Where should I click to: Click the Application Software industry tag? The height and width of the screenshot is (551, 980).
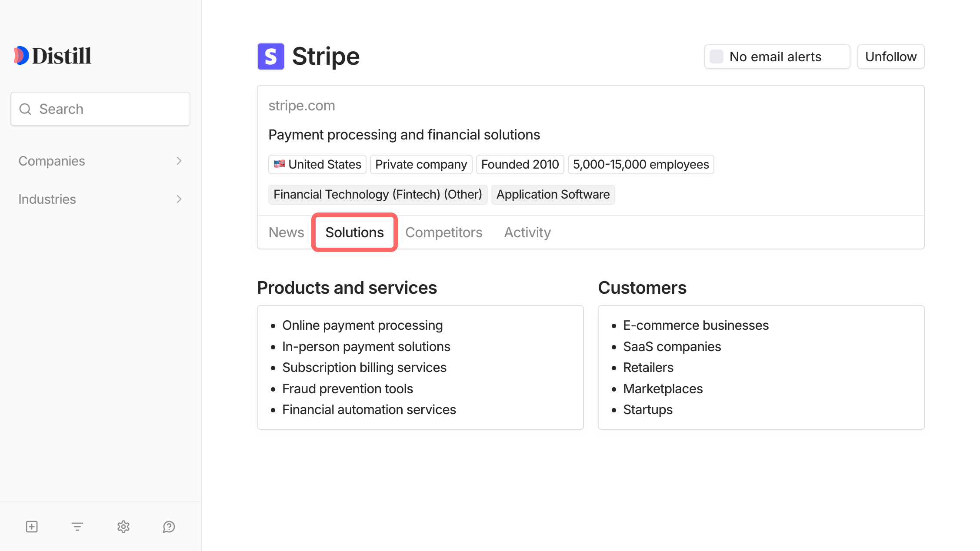[x=553, y=194]
